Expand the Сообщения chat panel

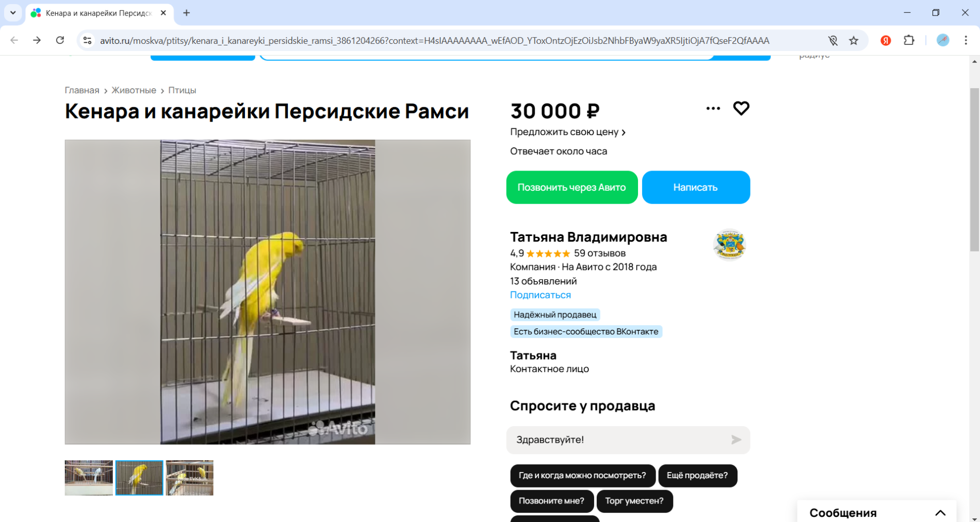tap(940, 513)
